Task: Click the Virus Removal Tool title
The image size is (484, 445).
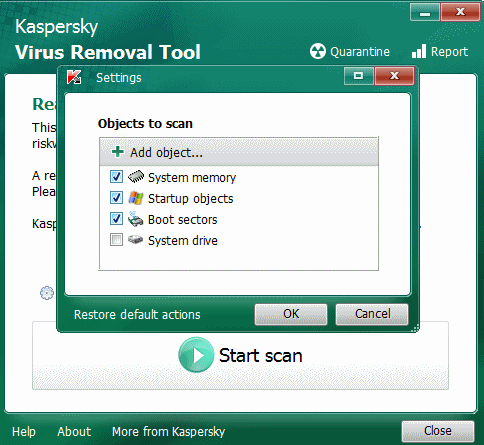Action: (108, 52)
